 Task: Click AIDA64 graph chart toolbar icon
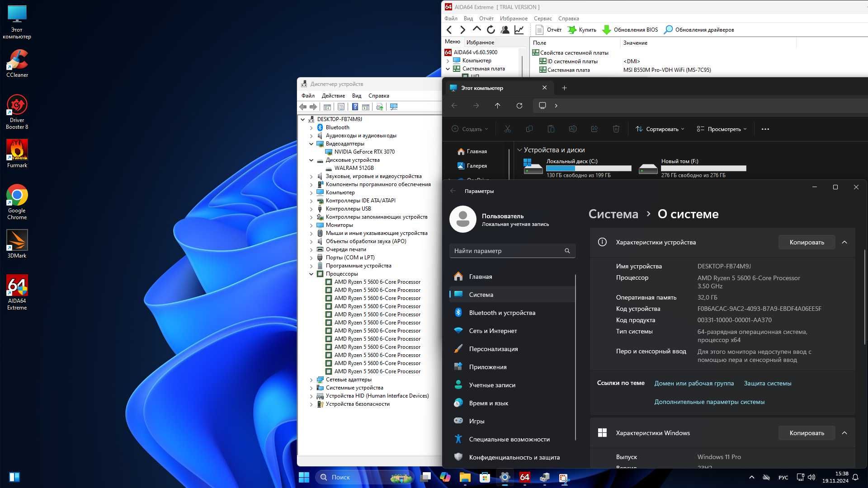519,30
